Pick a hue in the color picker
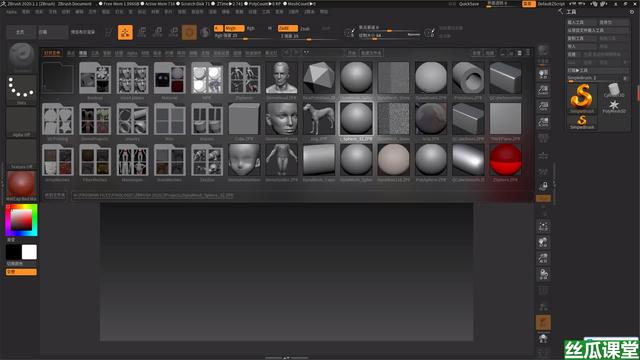 tap(21, 220)
